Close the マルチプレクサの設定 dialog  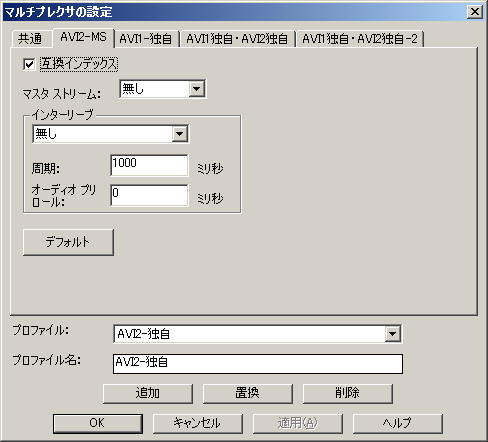click(x=475, y=12)
